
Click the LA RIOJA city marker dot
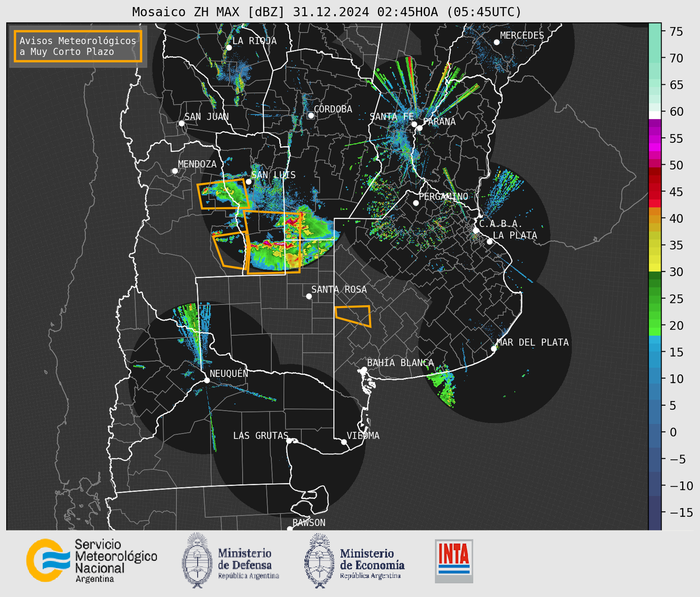229,48
